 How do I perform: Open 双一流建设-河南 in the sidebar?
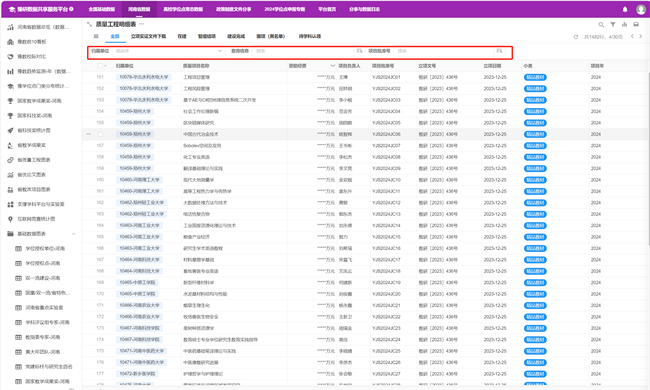tap(43, 278)
